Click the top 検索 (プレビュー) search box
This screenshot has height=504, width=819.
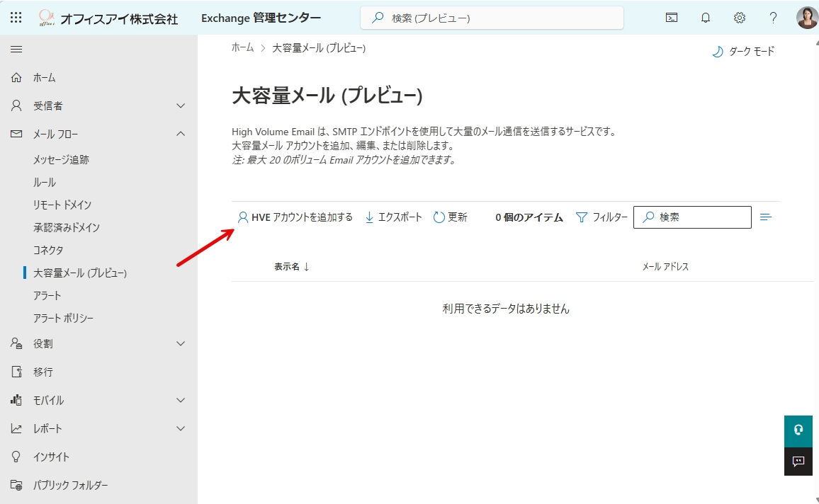coord(492,18)
